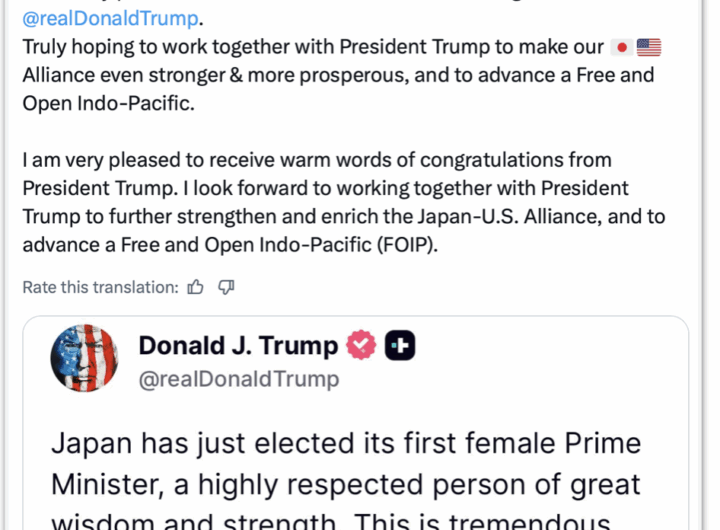
Task: Click the gray @realDonaldTrump handle in quoted post
Action: tap(239, 379)
